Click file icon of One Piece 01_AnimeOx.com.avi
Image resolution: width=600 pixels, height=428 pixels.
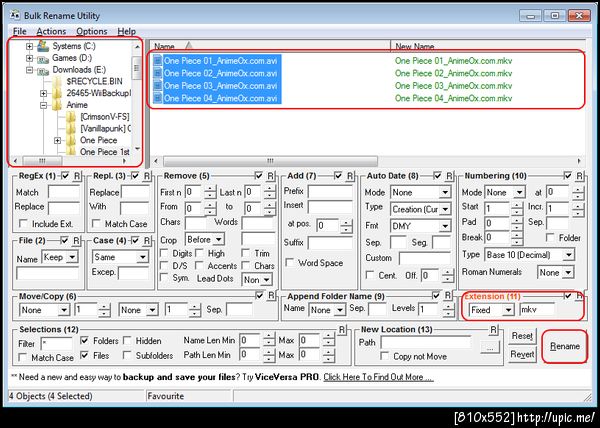[x=158, y=61]
